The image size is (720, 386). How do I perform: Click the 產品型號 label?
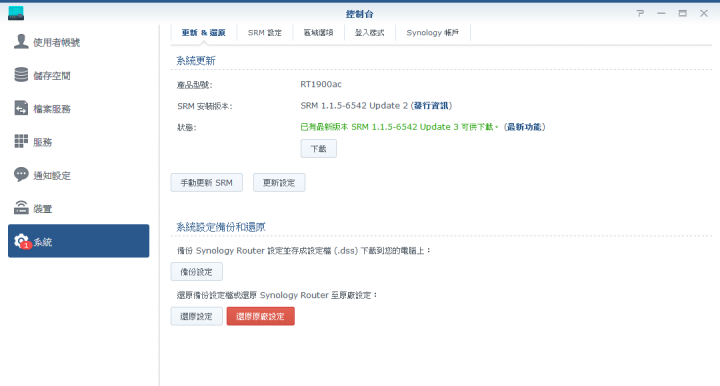[195, 85]
